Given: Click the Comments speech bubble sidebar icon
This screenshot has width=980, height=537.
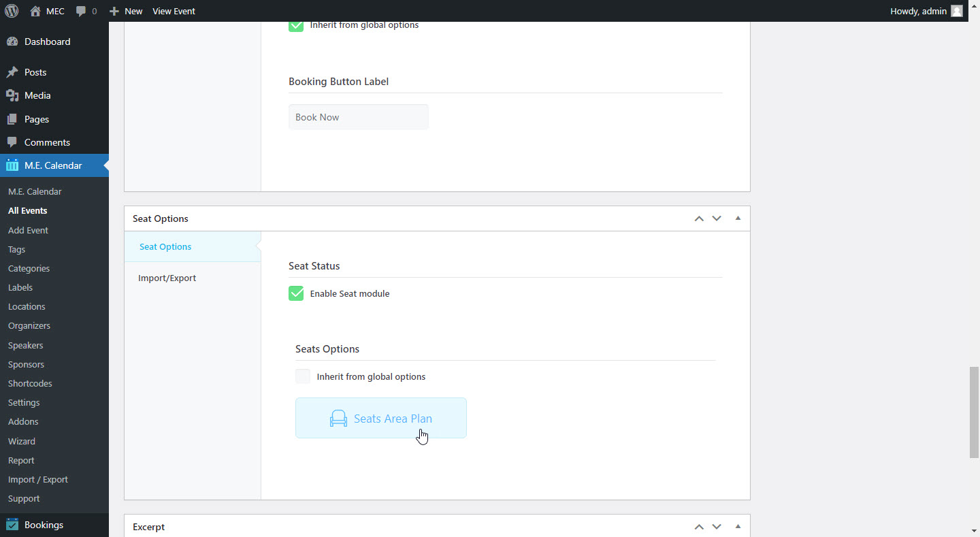Looking at the screenshot, I should tap(12, 142).
